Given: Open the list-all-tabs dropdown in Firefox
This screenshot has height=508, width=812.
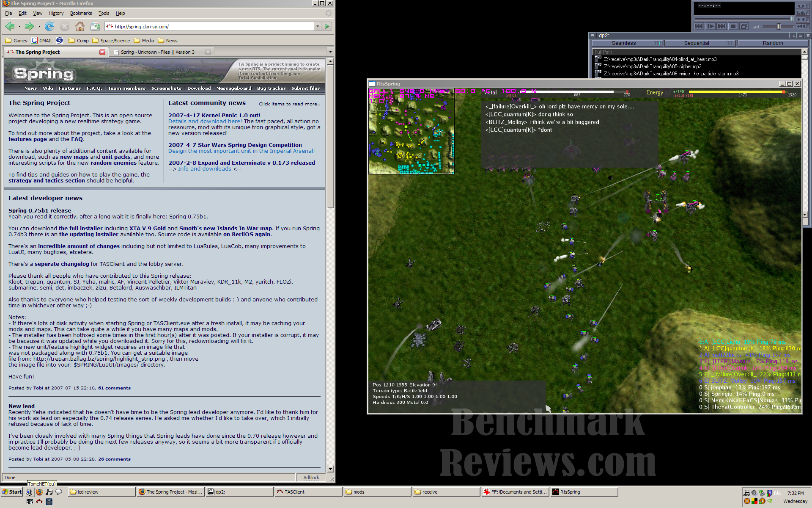Looking at the screenshot, I should coord(330,52).
